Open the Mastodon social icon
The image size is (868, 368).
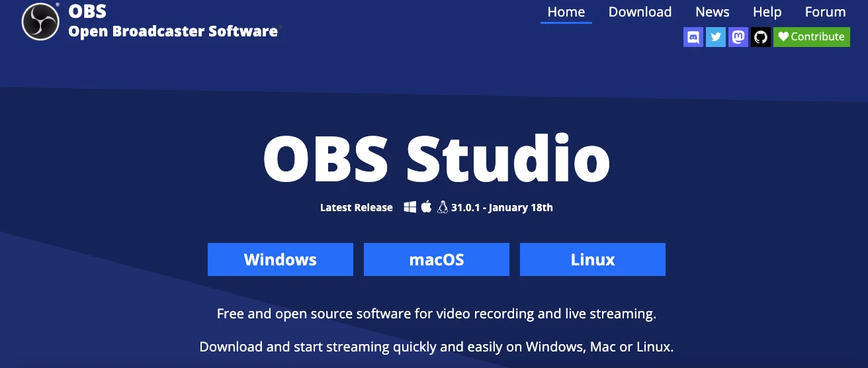click(x=738, y=37)
